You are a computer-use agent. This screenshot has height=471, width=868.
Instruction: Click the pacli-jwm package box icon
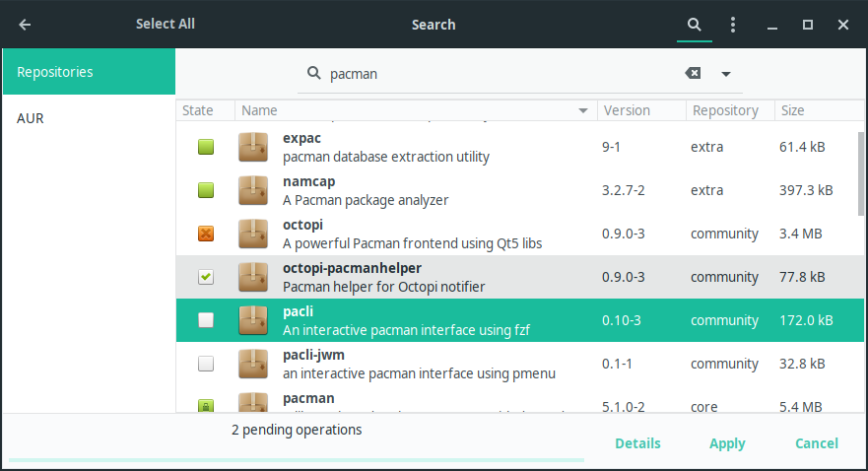pyautogui.click(x=253, y=364)
